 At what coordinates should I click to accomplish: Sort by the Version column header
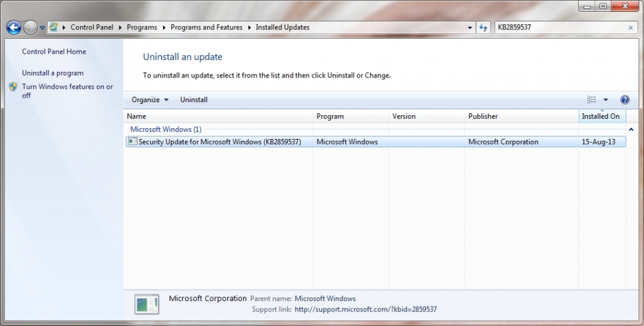(x=427, y=116)
